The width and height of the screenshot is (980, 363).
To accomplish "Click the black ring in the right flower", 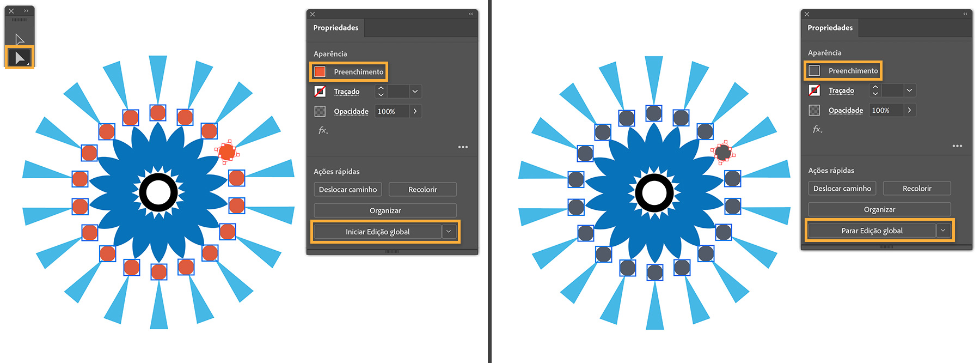I will [639, 193].
